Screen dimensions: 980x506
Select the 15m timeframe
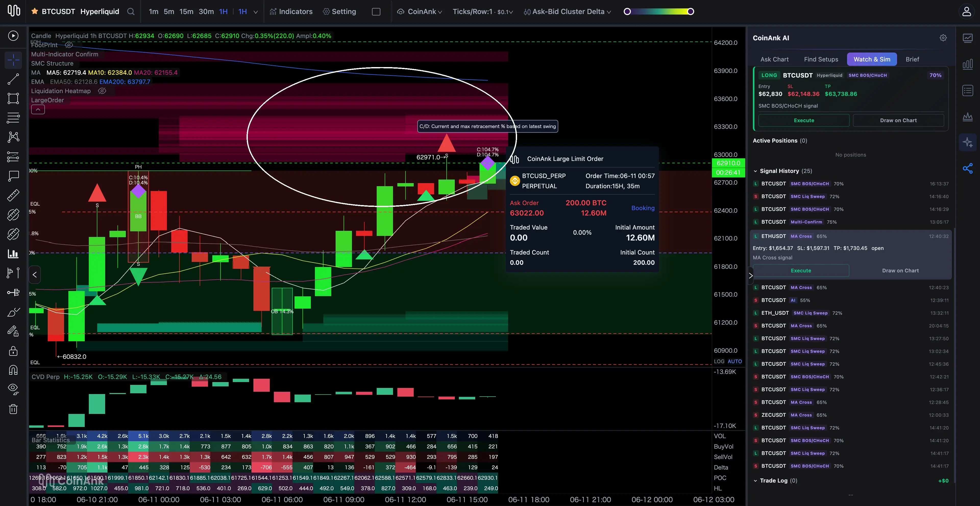coord(186,11)
